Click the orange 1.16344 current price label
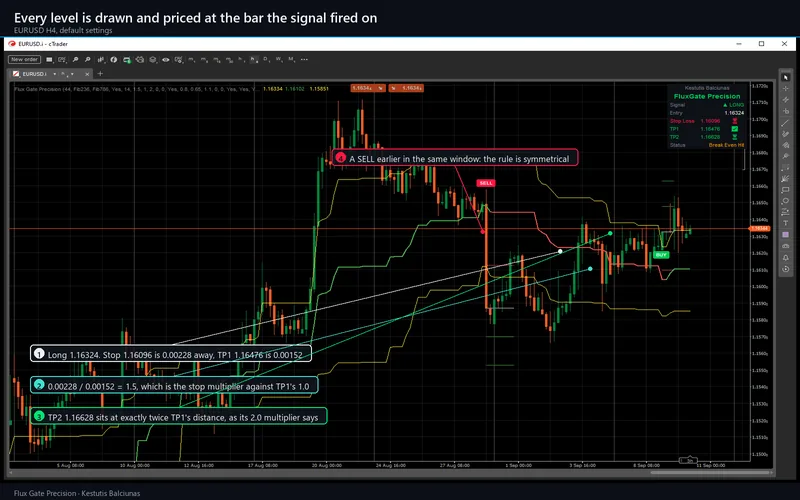The image size is (800, 500). (759, 228)
